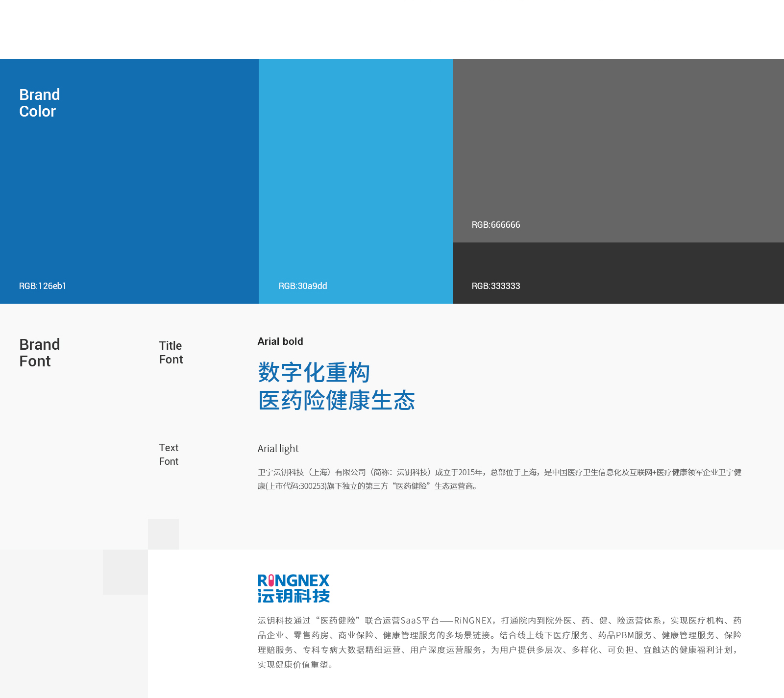Click the 云钥科技 Chinese logo text
784x698 pixels.
click(x=294, y=596)
